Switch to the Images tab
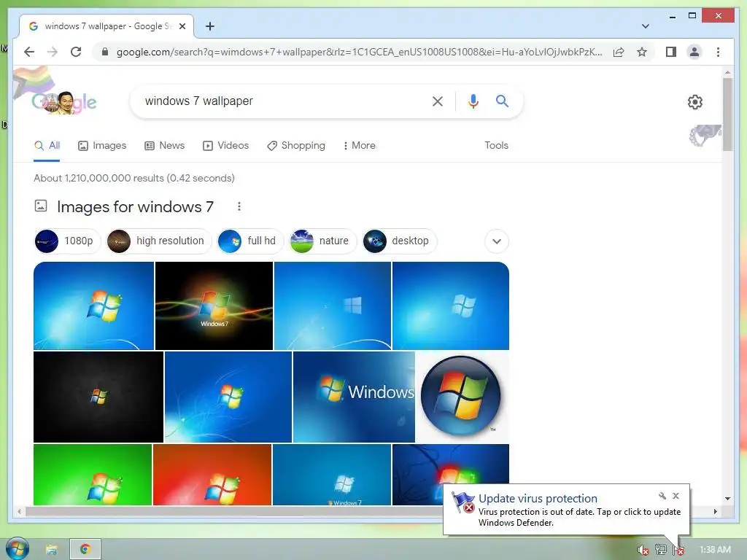 tap(102, 146)
